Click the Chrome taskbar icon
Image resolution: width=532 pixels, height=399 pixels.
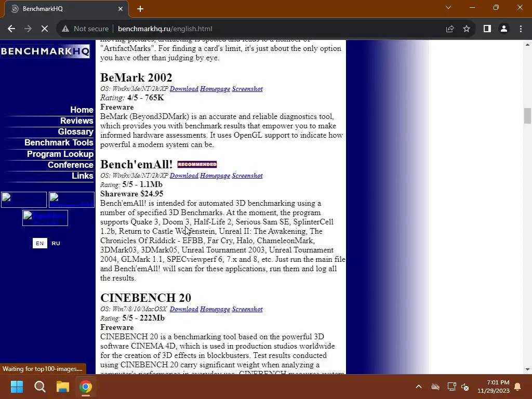click(x=86, y=387)
